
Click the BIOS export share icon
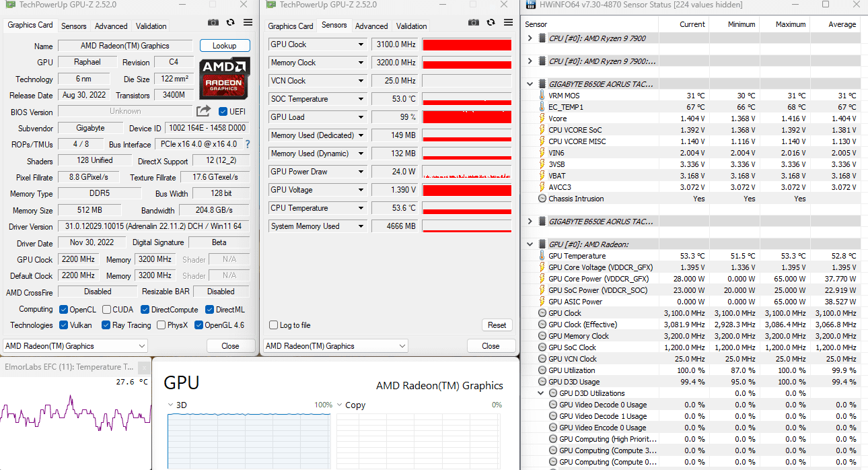(x=203, y=111)
